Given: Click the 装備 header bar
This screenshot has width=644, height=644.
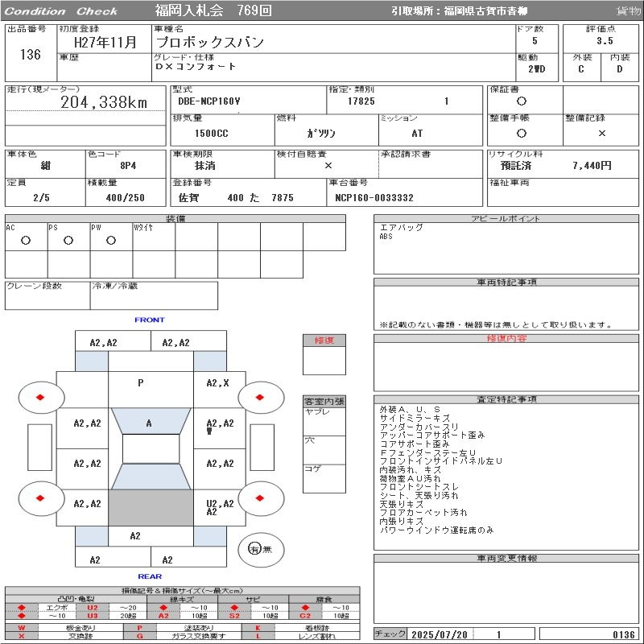Looking at the screenshot, I should coord(175,218).
